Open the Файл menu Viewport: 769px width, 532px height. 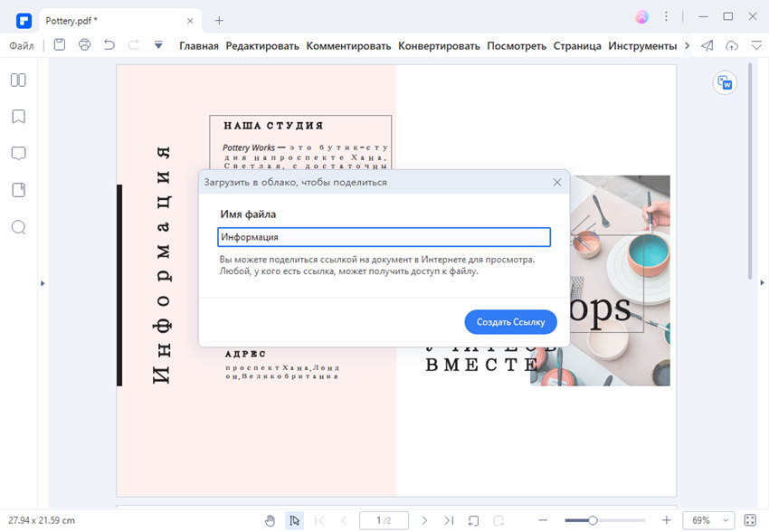pyautogui.click(x=22, y=46)
